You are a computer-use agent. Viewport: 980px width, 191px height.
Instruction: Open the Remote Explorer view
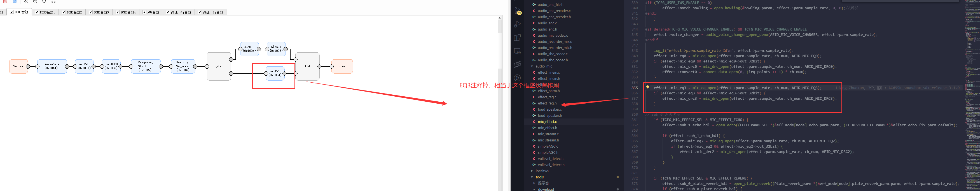517,51
